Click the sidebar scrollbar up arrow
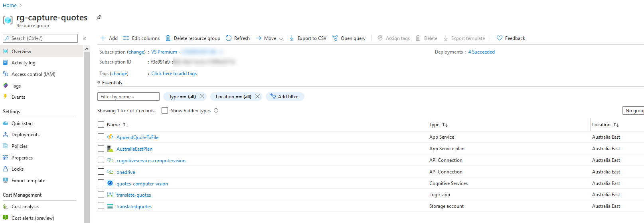The image size is (644, 223). tap(87, 49)
